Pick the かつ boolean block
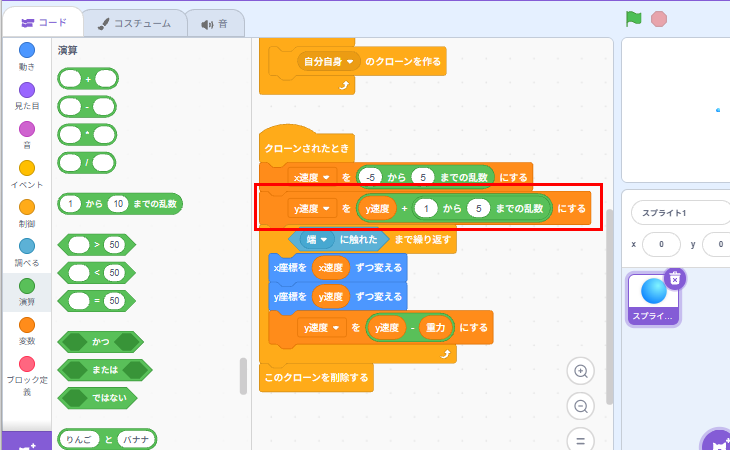Image resolution: width=730 pixels, height=450 pixels. 100,342
